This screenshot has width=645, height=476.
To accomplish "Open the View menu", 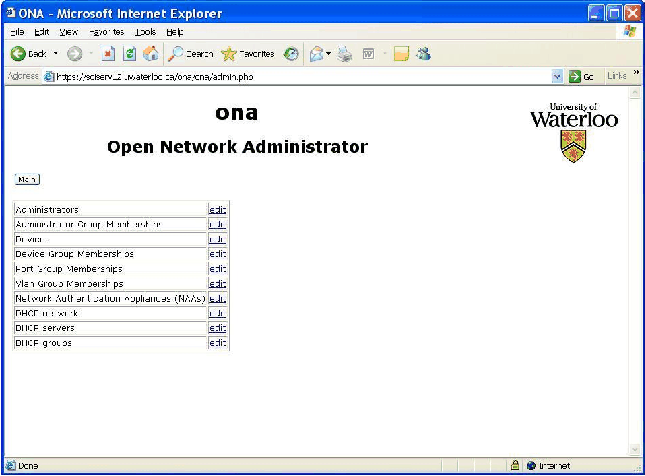I will click(68, 32).
